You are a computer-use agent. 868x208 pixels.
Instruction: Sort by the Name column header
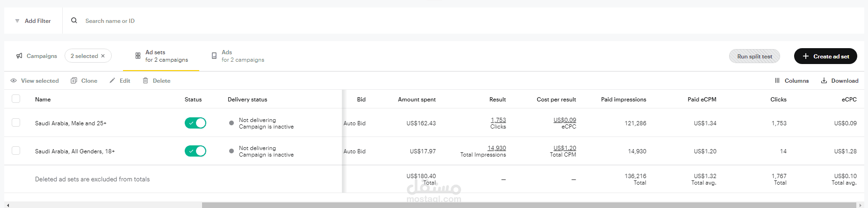click(43, 100)
